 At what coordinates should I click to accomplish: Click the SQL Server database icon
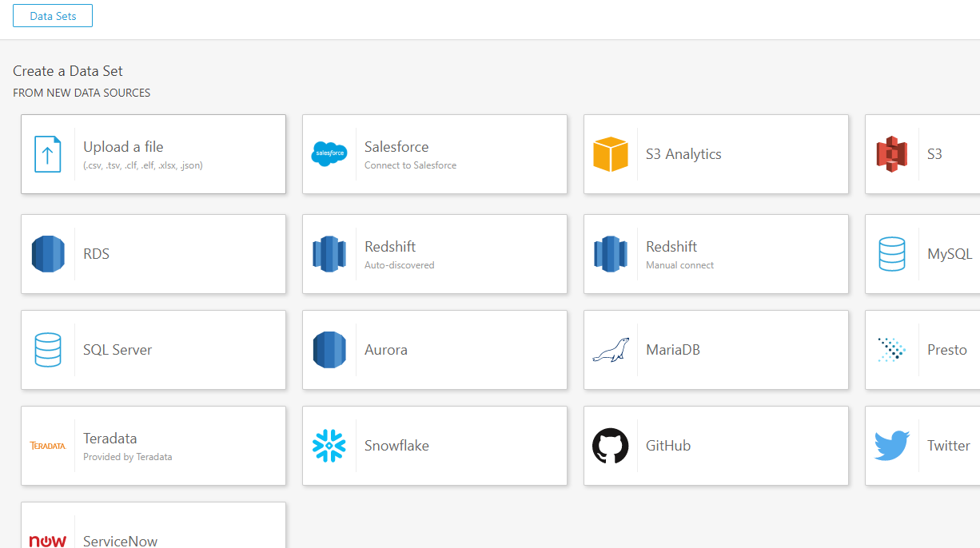click(48, 350)
